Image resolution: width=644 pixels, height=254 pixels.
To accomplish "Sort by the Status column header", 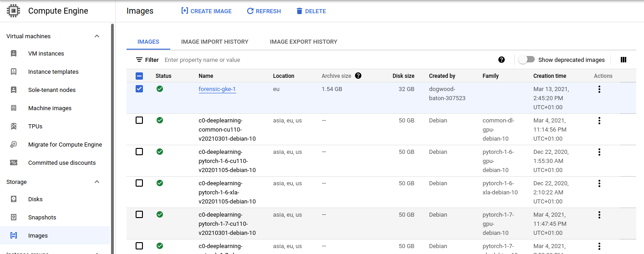I will click(x=163, y=76).
